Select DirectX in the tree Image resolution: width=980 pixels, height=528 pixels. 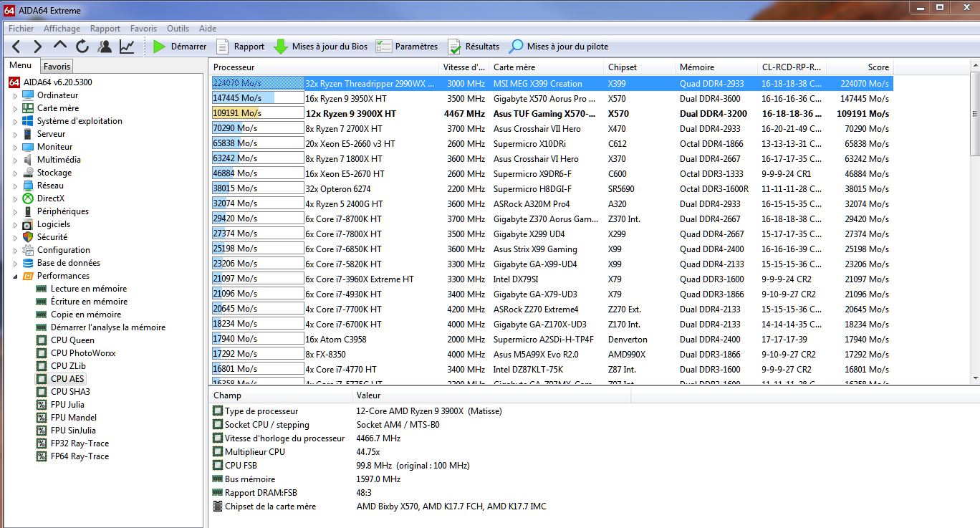click(50, 198)
